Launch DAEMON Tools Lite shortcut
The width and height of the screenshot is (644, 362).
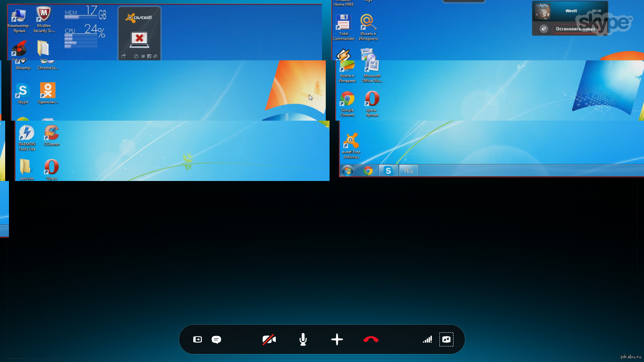(26, 138)
